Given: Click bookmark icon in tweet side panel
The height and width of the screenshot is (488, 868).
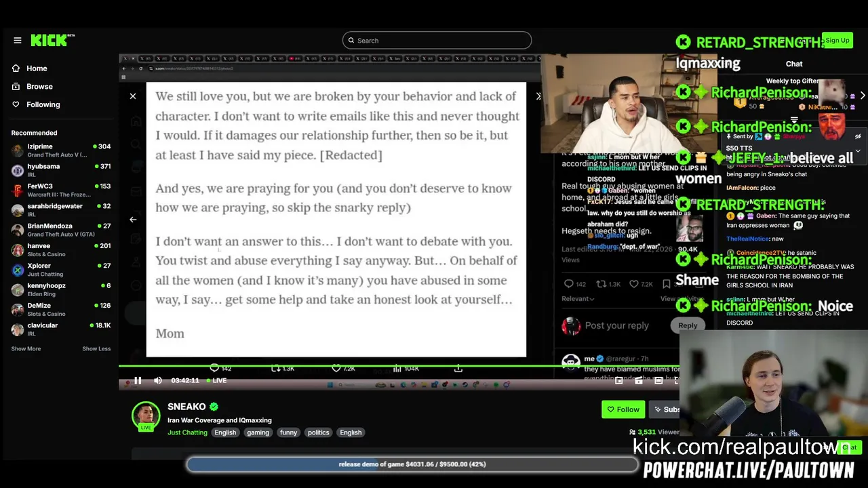Looking at the screenshot, I should [667, 284].
